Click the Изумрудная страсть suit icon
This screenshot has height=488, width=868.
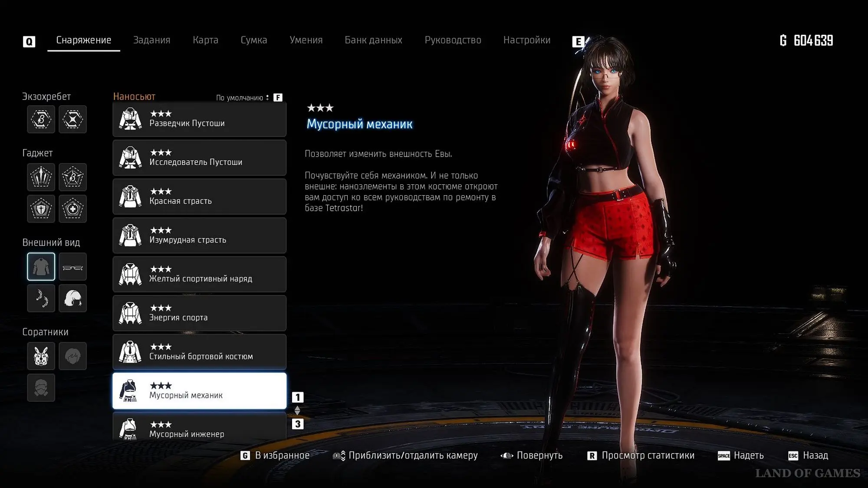(130, 236)
